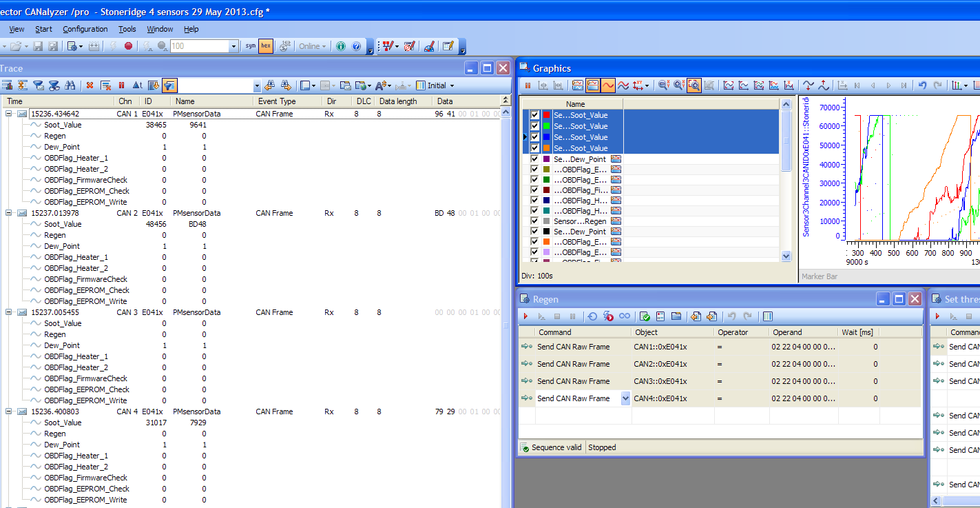Click the Data length column header

pyautogui.click(x=404, y=101)
